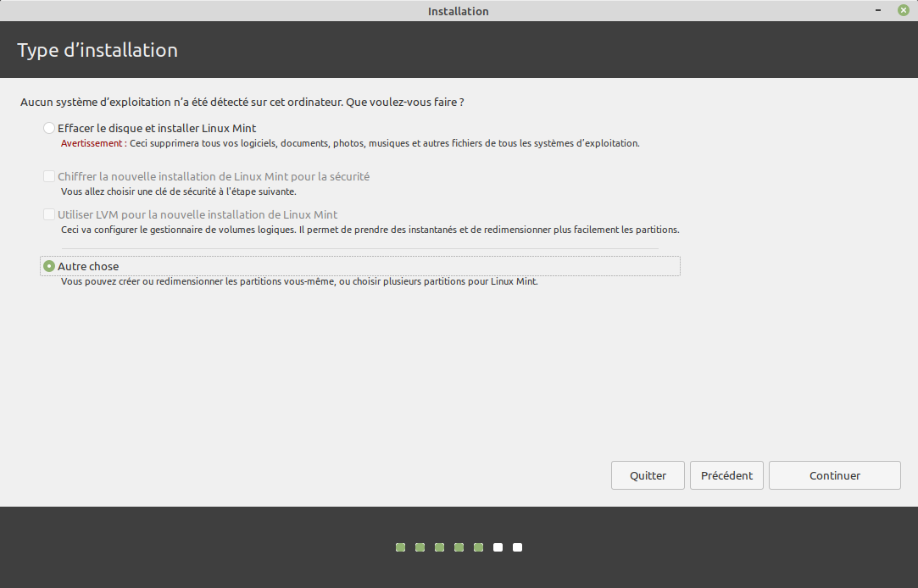The image size is (918, 588).
Task: Enable "Utiliser LVM" checkbox
Action: pos(49,215)
